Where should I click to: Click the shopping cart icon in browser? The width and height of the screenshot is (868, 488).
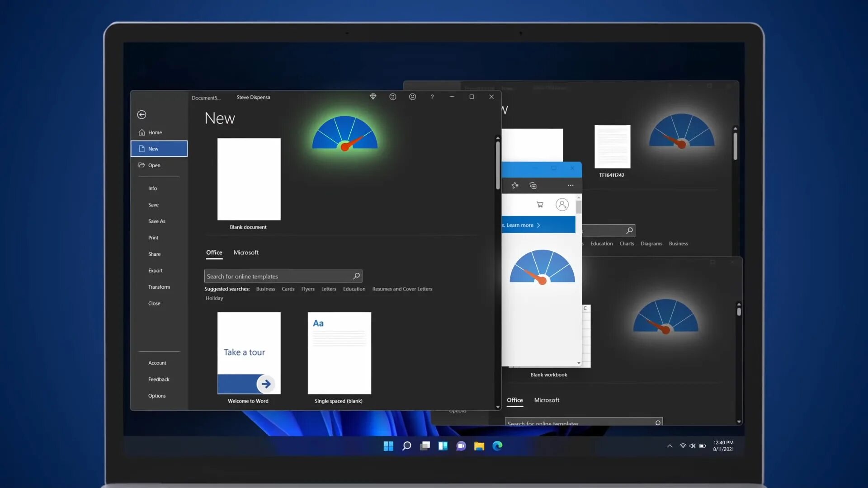[540, 205]
